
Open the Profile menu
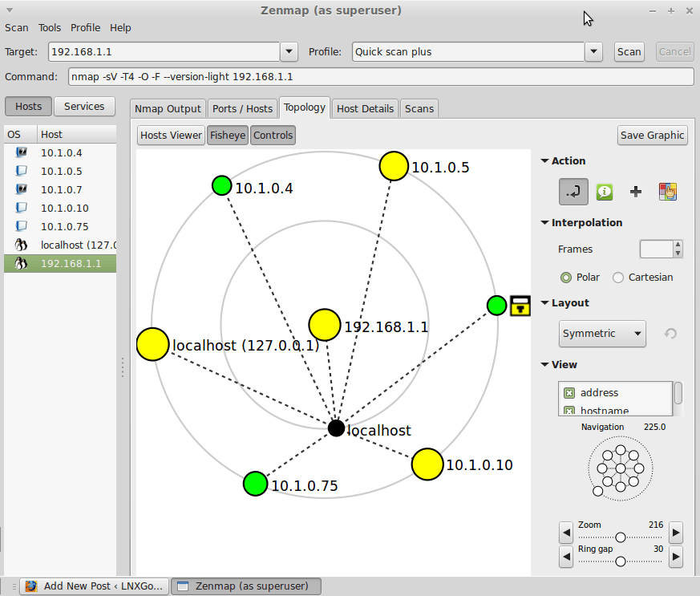(85, 28)
